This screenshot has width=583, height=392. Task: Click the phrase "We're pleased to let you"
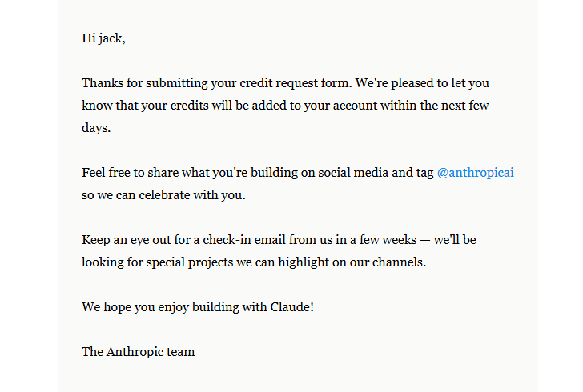tap(422, 83)
